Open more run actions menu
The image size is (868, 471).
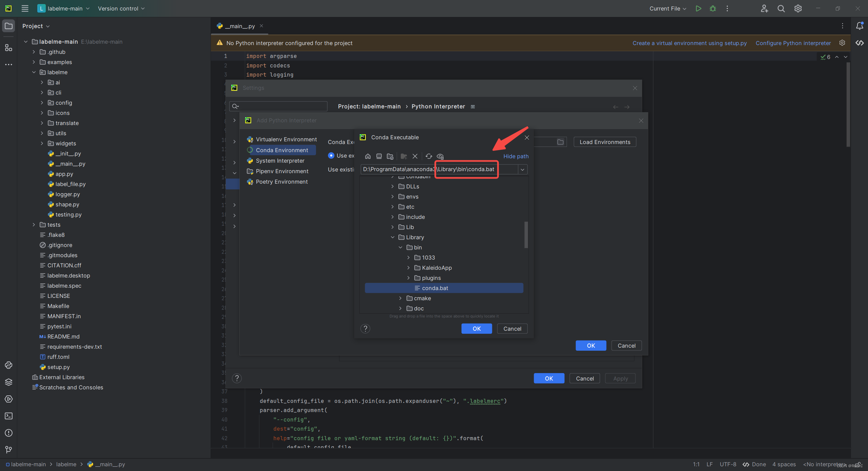[727, 8]
